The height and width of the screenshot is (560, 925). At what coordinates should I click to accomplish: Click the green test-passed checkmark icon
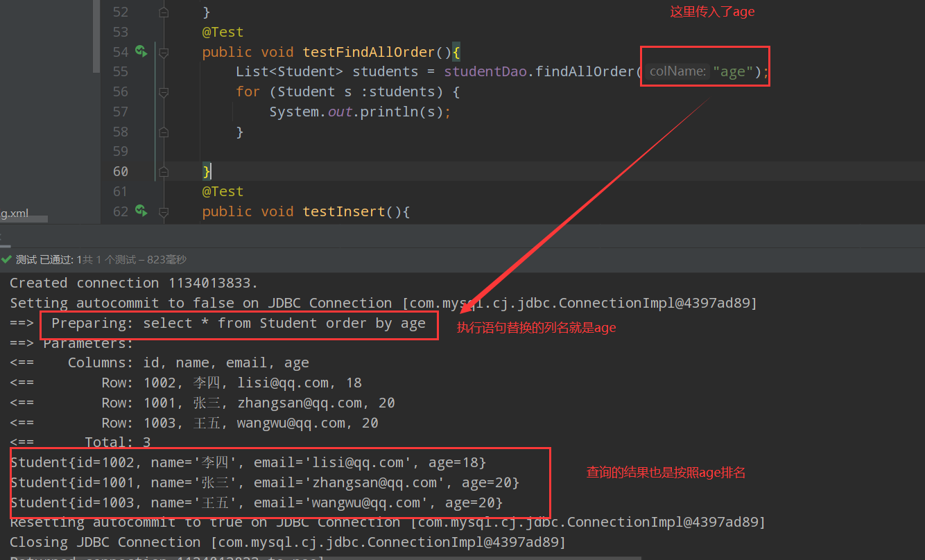(6, 259)
